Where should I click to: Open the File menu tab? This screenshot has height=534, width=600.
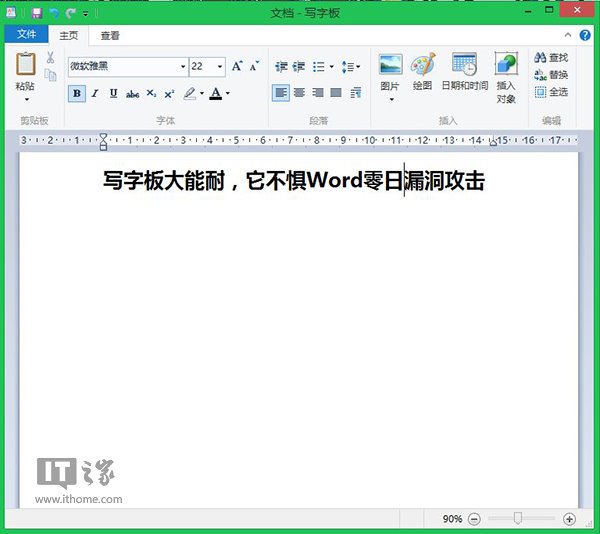[x=26, y=34]
